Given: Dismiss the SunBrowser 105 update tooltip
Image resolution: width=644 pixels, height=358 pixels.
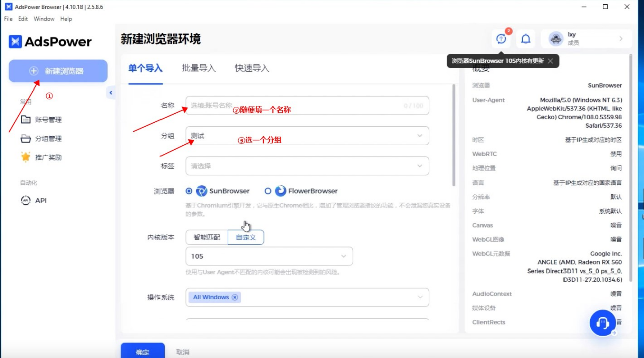Looking at the screenshot, I should [550, 61].
